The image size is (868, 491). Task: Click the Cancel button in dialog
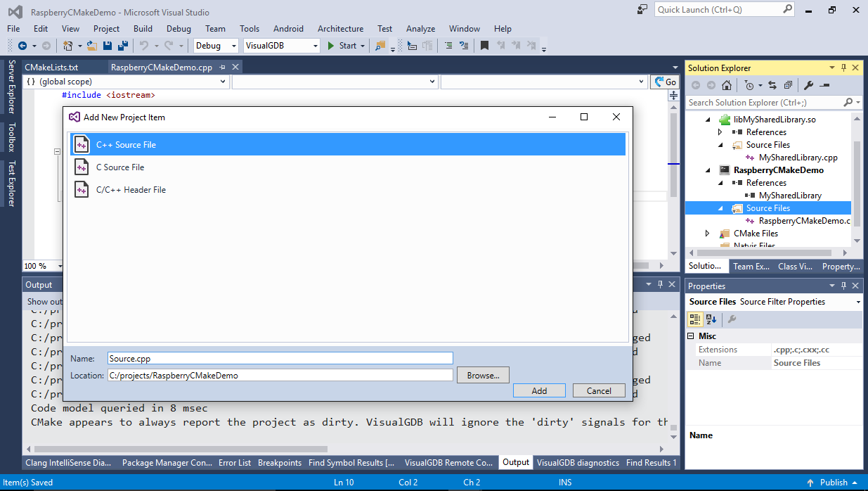(x=599, y=390)
